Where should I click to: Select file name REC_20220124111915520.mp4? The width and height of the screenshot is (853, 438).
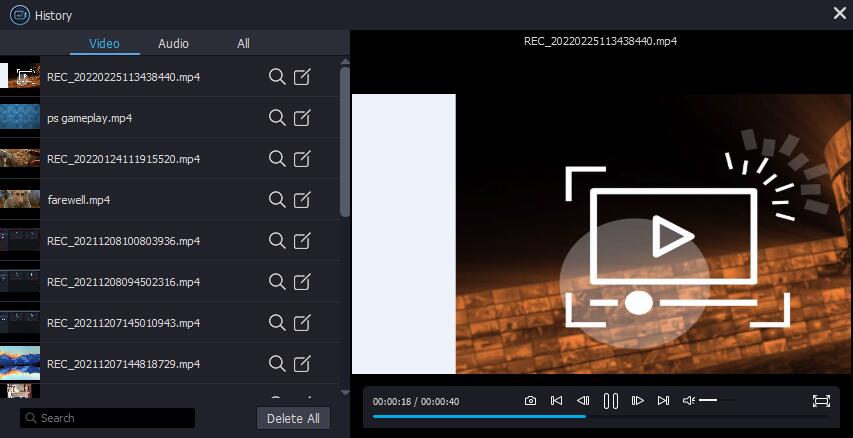(123, 159)
